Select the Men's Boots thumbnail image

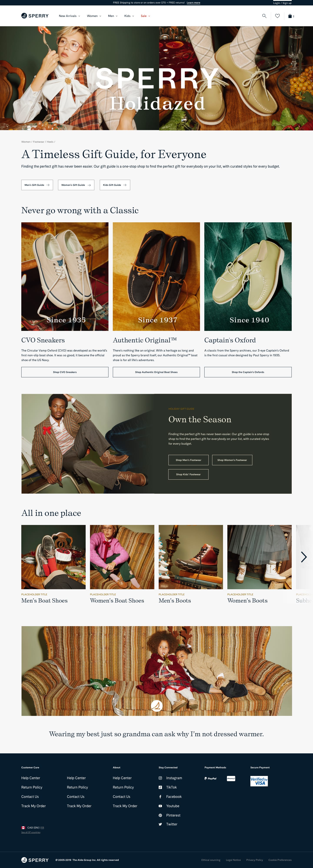pos(191,557)
